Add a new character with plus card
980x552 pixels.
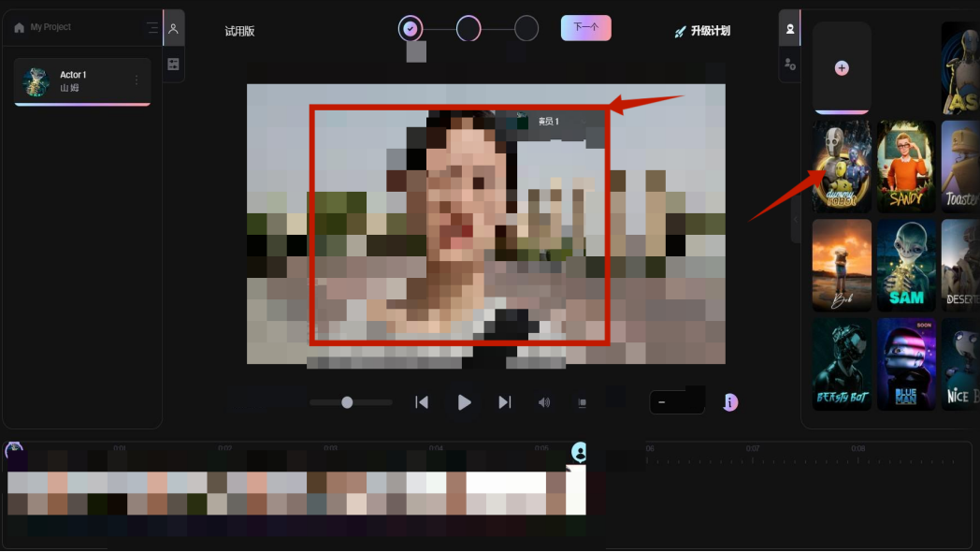pos(842,68)
